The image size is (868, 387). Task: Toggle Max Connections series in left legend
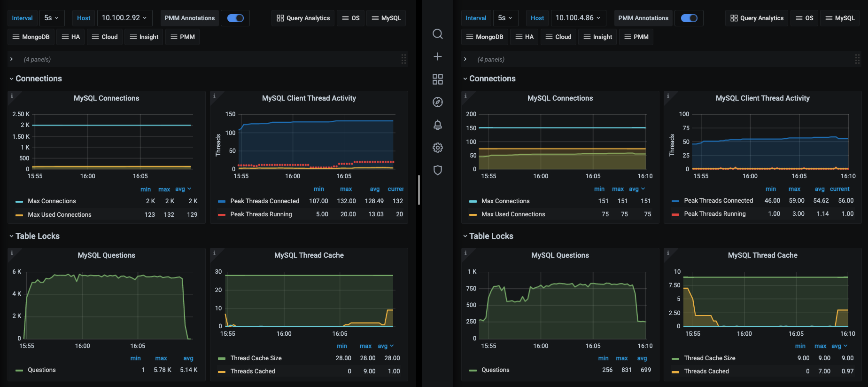(x=52, y=201)
